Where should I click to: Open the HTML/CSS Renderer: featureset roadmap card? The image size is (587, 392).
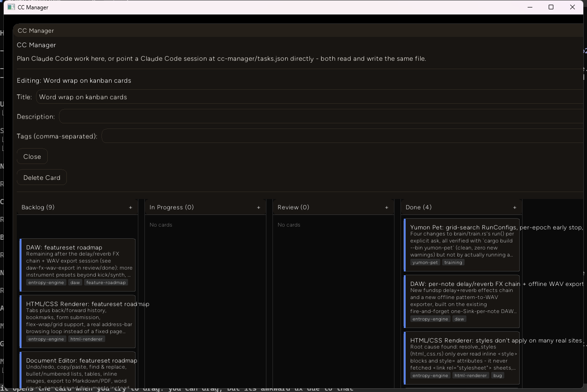(x=78, y=321)
